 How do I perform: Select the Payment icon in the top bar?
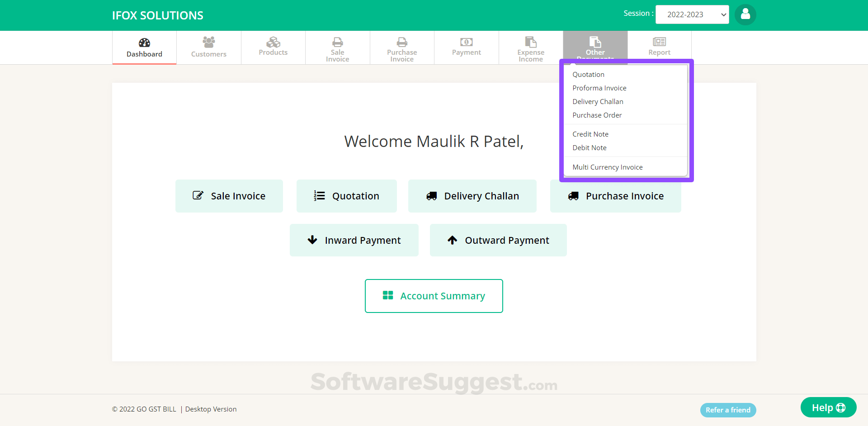pos(466,42)
